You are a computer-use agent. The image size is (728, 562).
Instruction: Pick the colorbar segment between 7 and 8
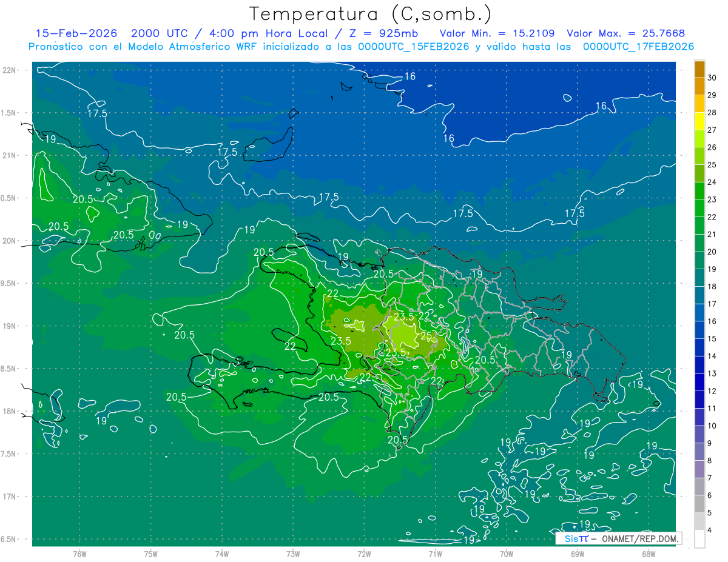tap(699, 469)
